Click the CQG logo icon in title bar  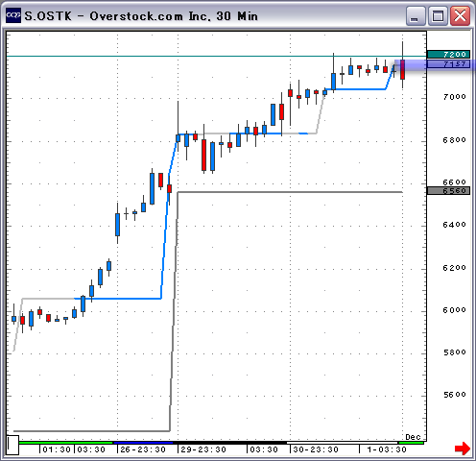coord(13,15)
